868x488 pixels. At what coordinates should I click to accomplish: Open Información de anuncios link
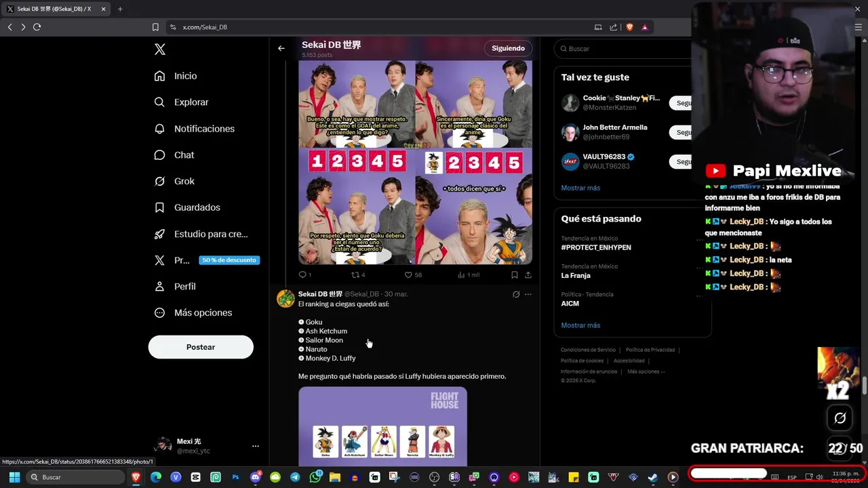pyautogui.click(x=589, y=371)
